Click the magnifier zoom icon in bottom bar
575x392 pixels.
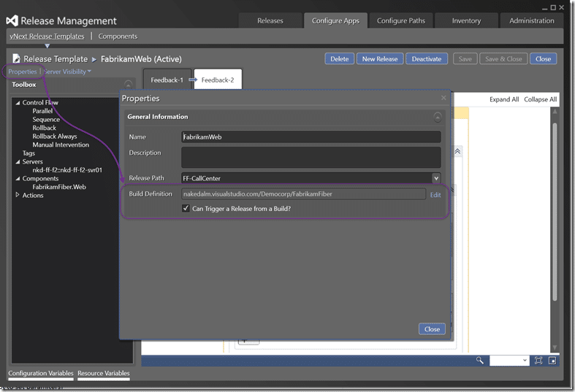(480, 360)
